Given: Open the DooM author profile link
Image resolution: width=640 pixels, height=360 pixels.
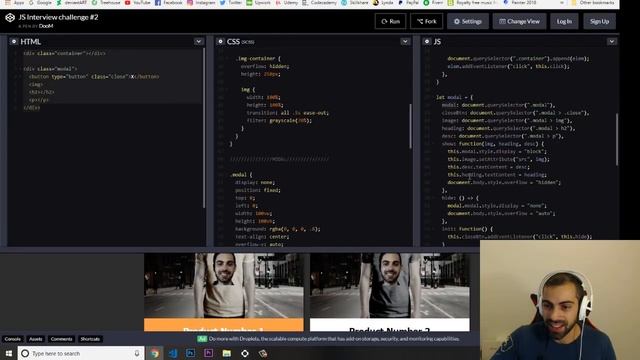Looking at the screenshot, I should click(46, 26).
